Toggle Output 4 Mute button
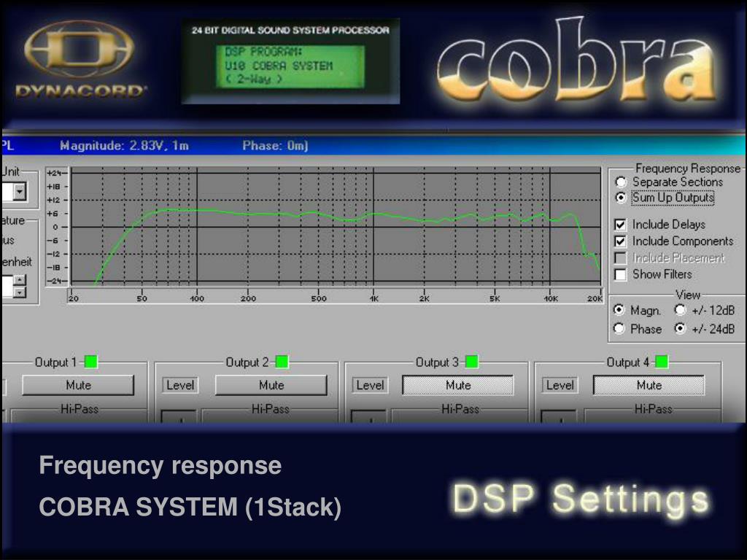The height and width of the screenshot is (560, 747). click(x=649, y=385)
